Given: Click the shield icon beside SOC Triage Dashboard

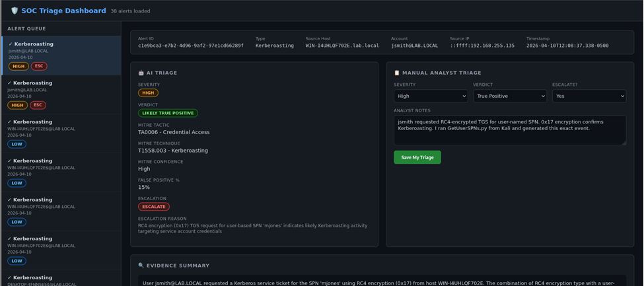Looking at the screenshot, I should [x=15, y=11].
